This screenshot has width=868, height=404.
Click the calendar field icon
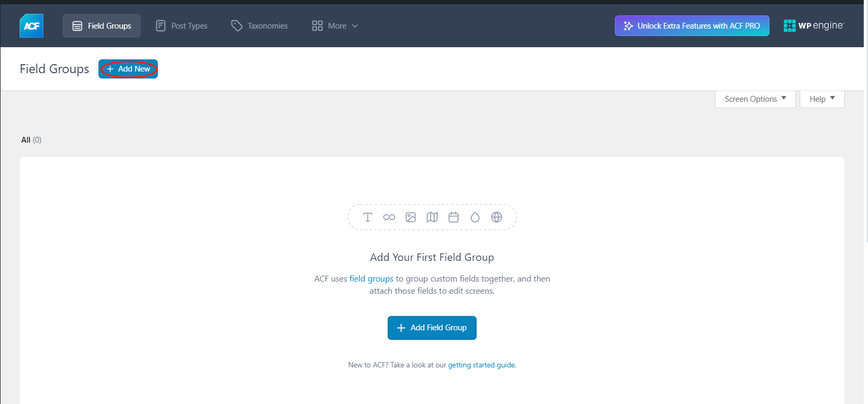pos(453,217)
